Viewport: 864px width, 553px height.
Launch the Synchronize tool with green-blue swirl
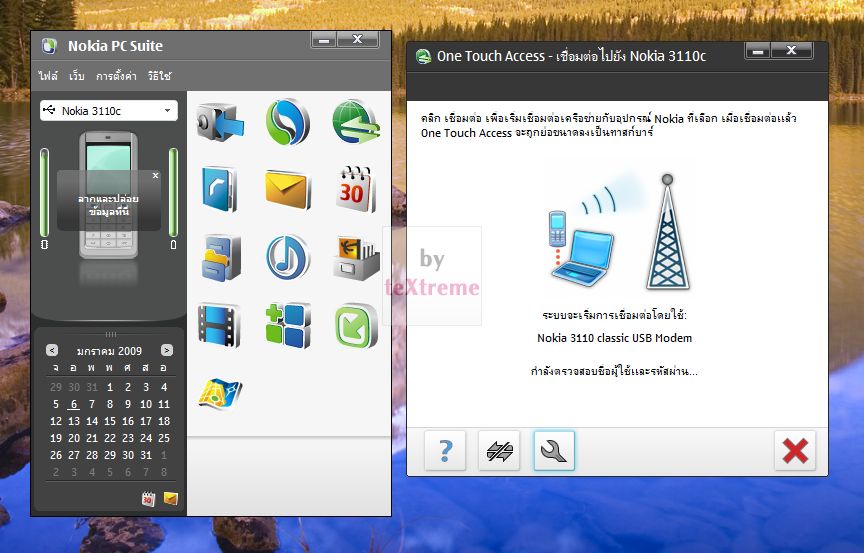pos(287,122)
